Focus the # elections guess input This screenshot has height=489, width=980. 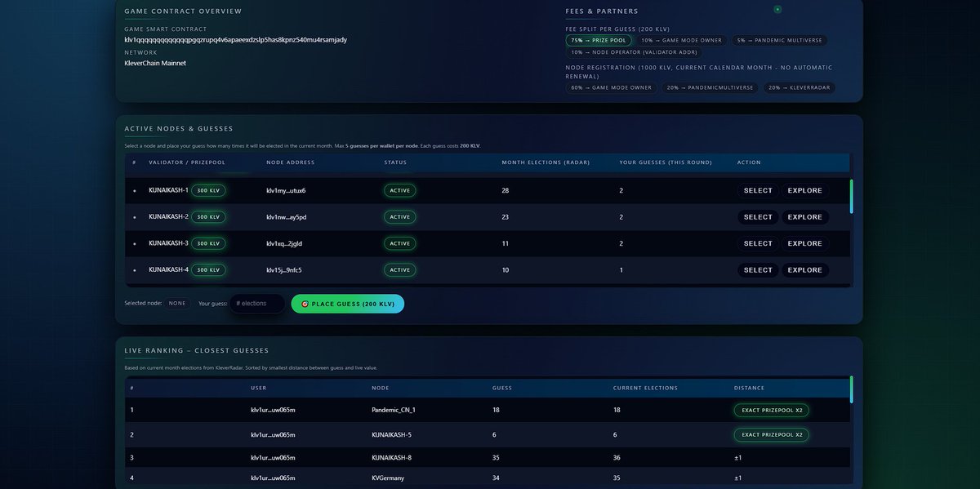[x=257, y=304]
